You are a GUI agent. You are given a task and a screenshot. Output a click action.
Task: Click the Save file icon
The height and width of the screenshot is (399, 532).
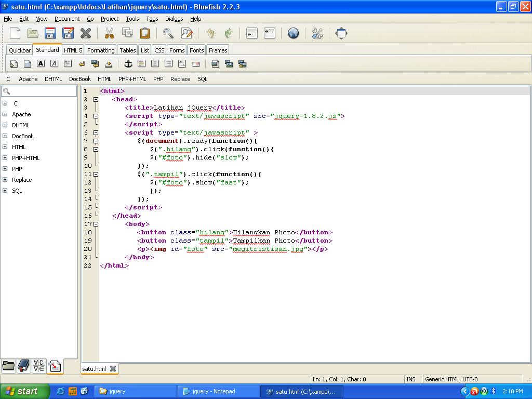click(50, 34)
